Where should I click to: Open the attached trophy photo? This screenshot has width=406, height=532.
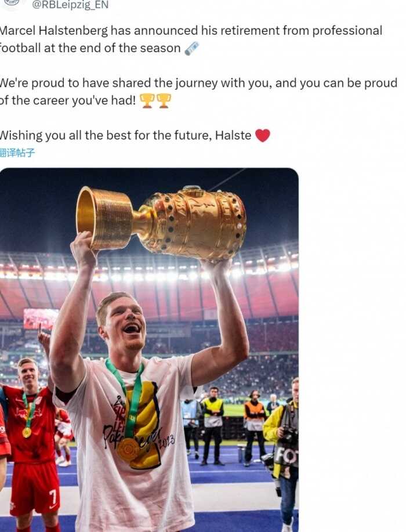pos(149,350)
